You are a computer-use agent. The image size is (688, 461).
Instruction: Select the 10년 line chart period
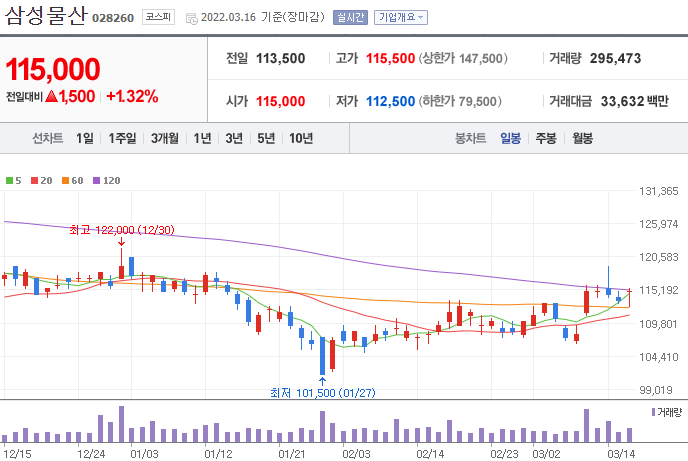tap(301, 139)
